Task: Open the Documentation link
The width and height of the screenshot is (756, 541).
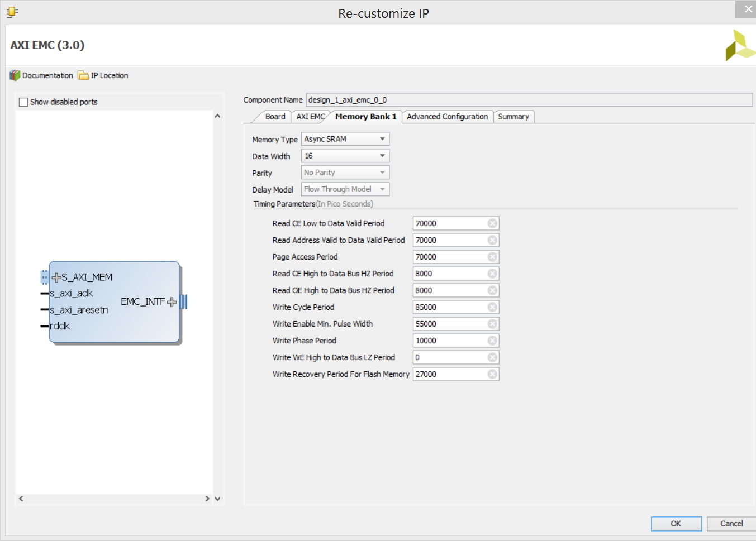Action: [47, 75]
